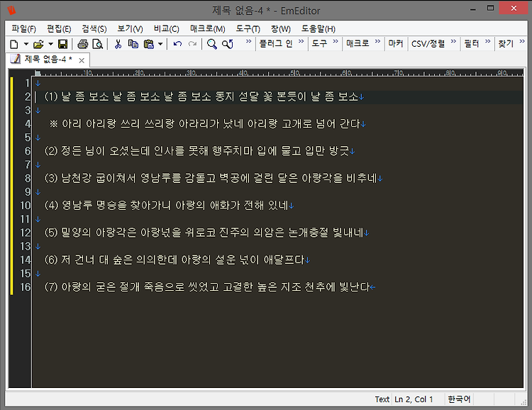Click the 한국어 encoding status entry
This screenshot has height=410, width=532.
[x=459, y=399]
